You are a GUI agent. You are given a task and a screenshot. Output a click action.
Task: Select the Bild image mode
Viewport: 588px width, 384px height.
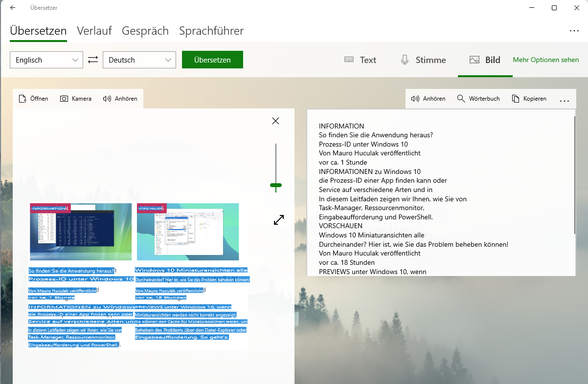[x=485, y=60]
